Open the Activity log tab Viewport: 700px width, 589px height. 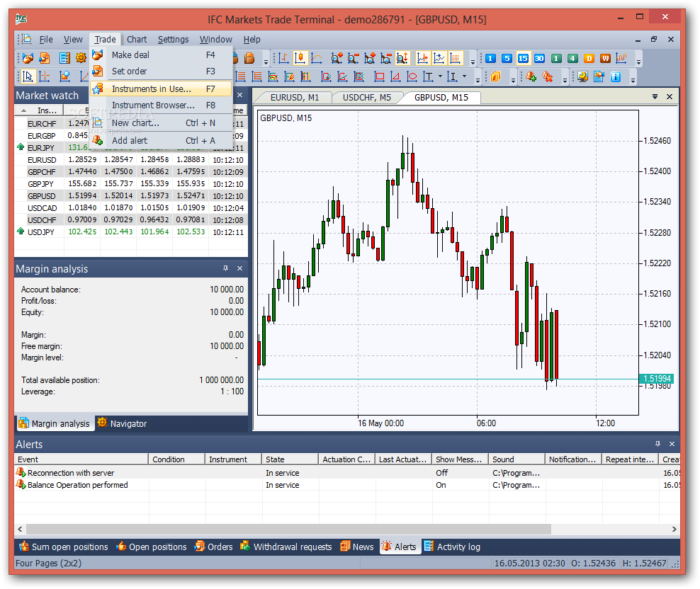pyautogui.click(x=452, y=547)
